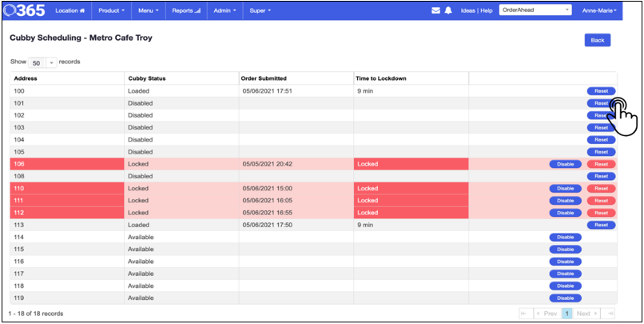
Task: Open the Admin menu
Action: (225, 10)
